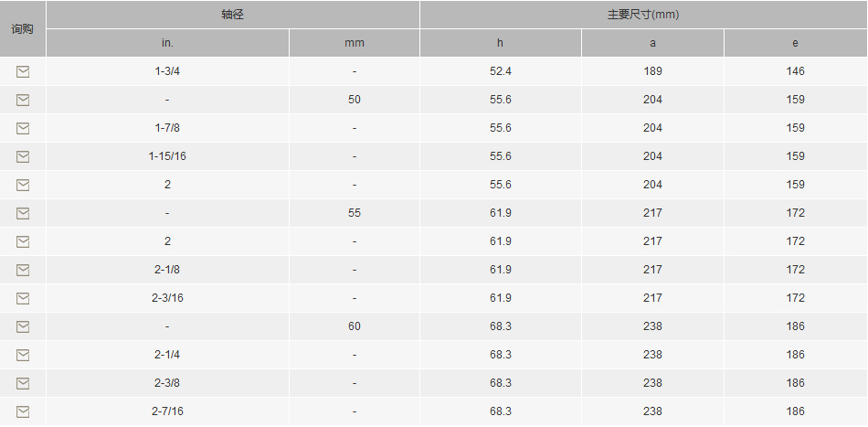Click the a column header
The image size is (868, 427).
(x=652, y=43)
